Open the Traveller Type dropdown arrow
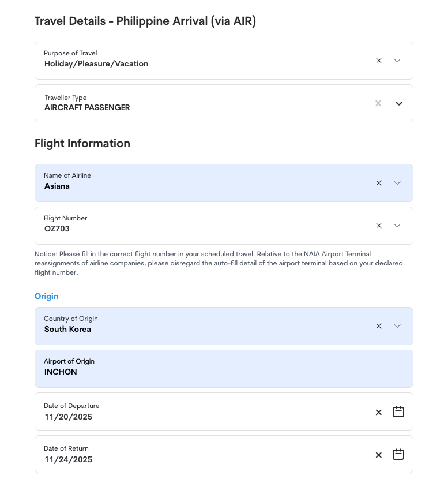This screenshot has width=448, height=479. 398,103
